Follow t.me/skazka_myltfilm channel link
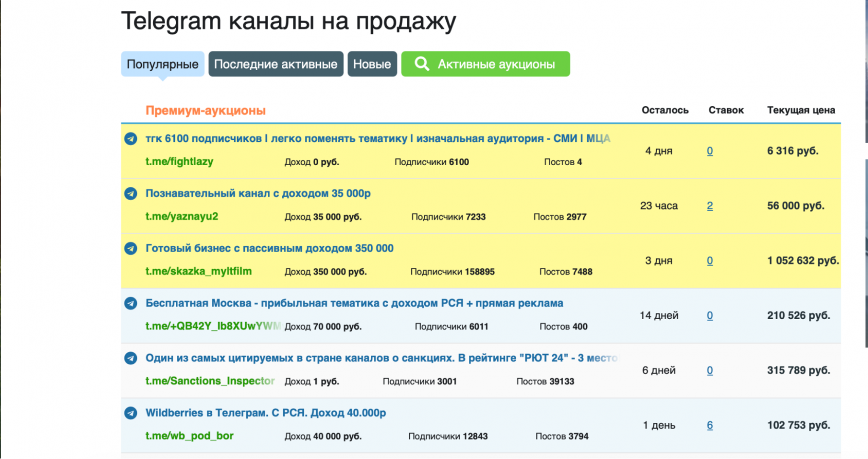The image size is (868, 459). (x=198, y=271)
